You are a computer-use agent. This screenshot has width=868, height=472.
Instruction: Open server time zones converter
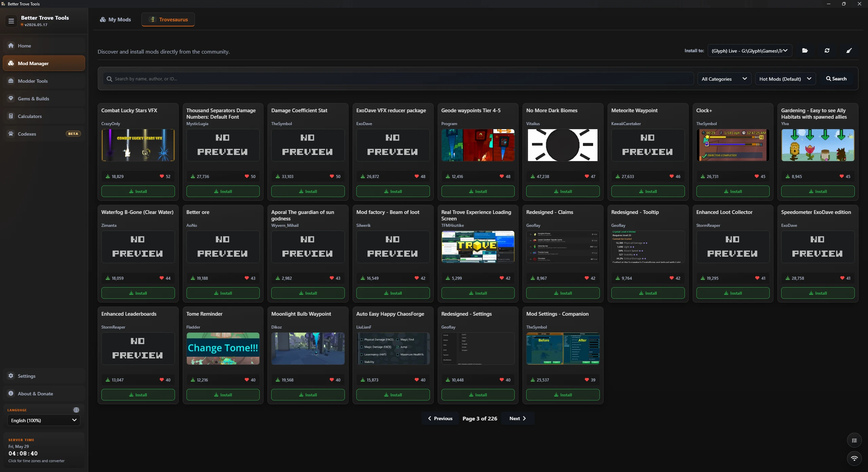pyautogui.click(x=44, y=450)
